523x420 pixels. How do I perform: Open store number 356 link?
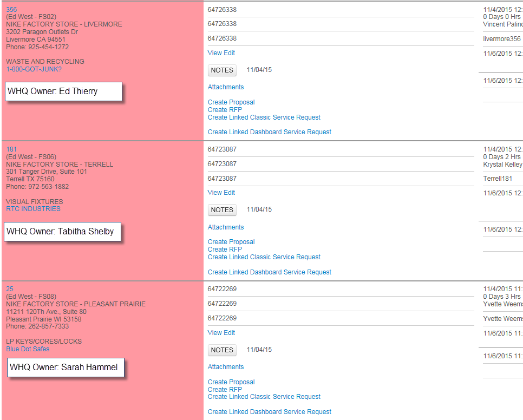(x=11, y=10)
